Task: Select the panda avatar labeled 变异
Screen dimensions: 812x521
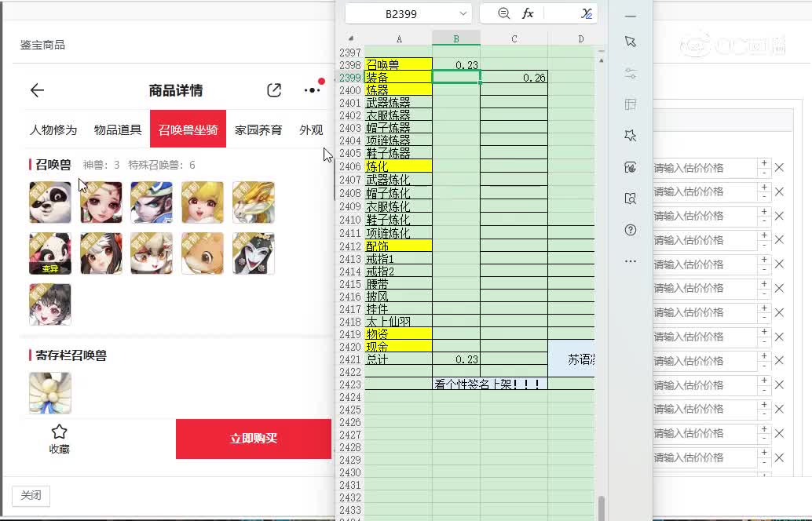Action: pos(50,253)
